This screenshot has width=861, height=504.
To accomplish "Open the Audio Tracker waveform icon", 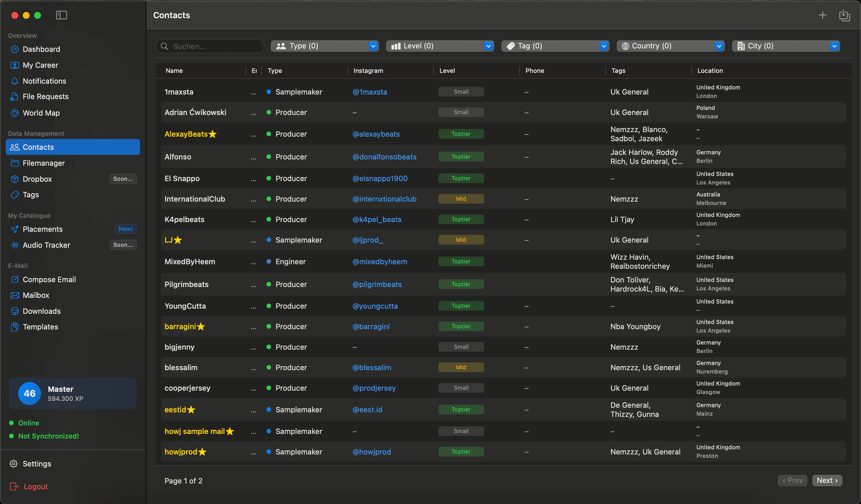I will pos(14,245).
